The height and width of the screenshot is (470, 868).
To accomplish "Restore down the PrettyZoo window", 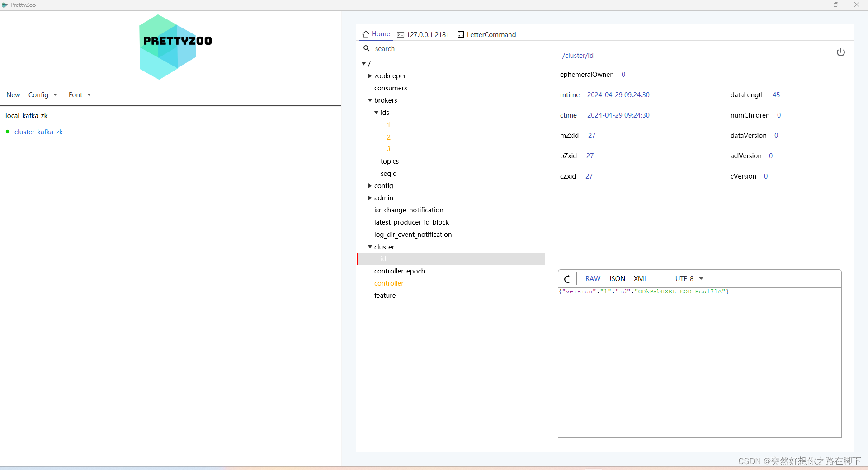I will [x=836, y=5].
